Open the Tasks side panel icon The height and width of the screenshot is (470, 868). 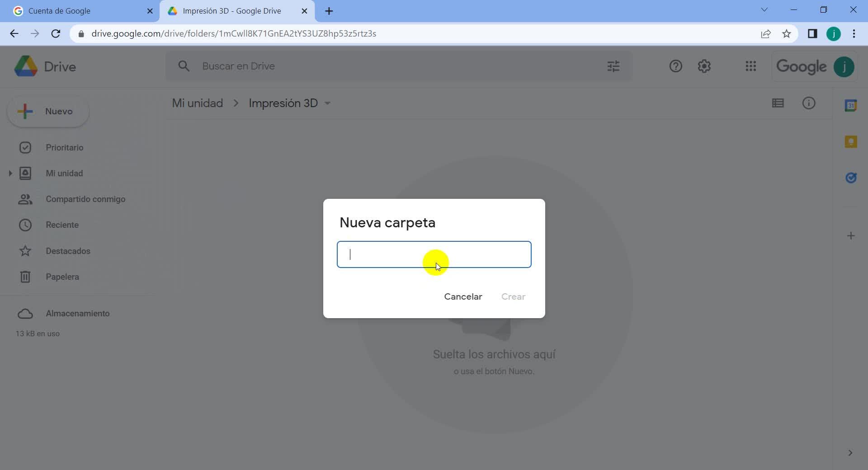(851, 178)
